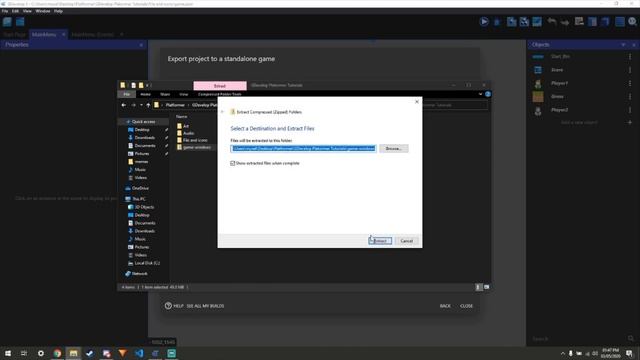Select This PC in the Explorer sidebar
This screenshot has height=360, width=640.
138,199
